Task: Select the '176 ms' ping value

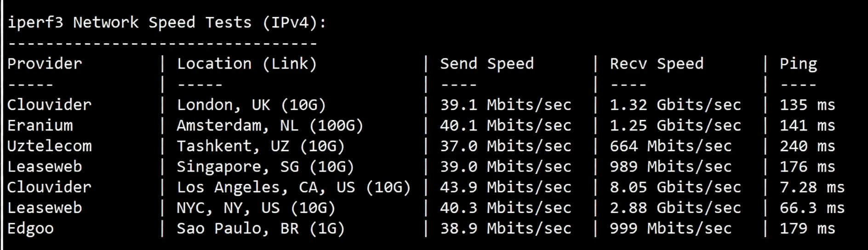Action: pyautogui.click(x=807, y=167)
